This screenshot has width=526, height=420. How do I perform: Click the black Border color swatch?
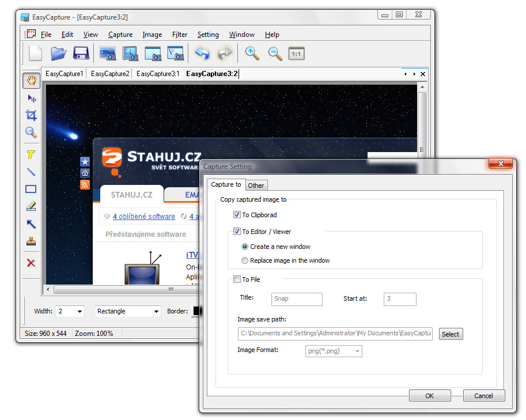point(196,311)
